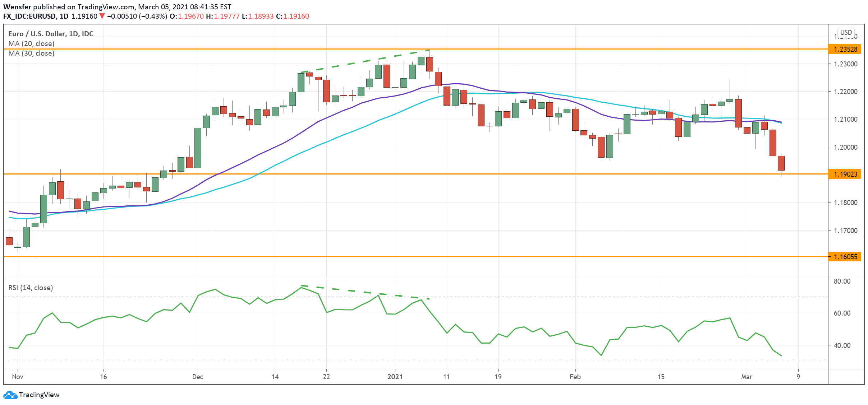868x405 pixels.
Task: Click the last red candlestick near 1.19023
Action: click(x=781, y=163)
